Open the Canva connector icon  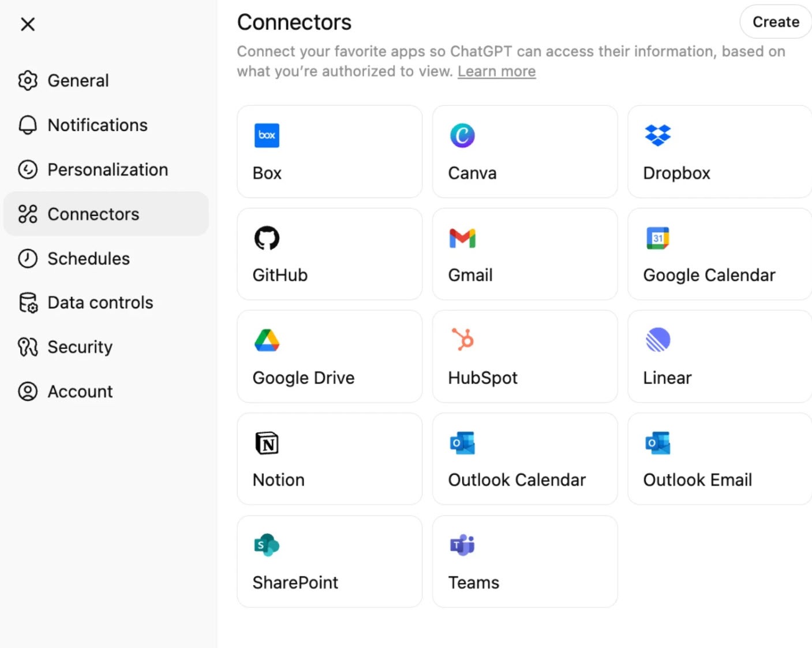click(x=462, y=136)
